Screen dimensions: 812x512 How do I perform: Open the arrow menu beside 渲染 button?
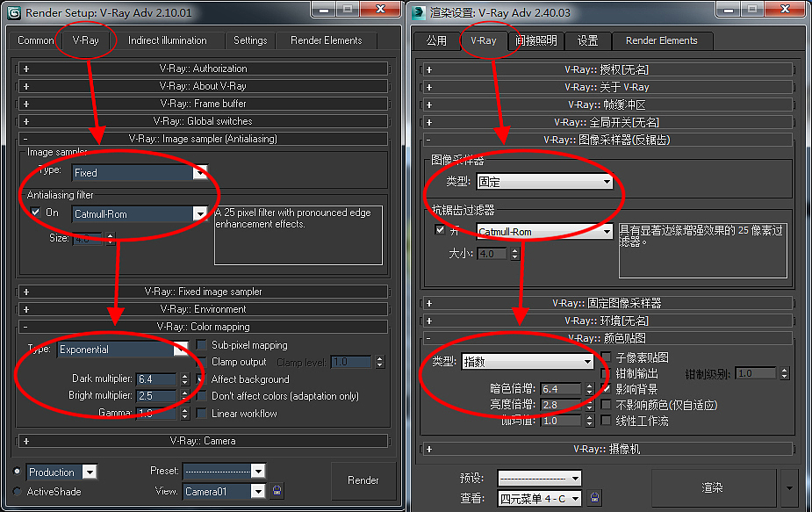click(x=789, y=487)
